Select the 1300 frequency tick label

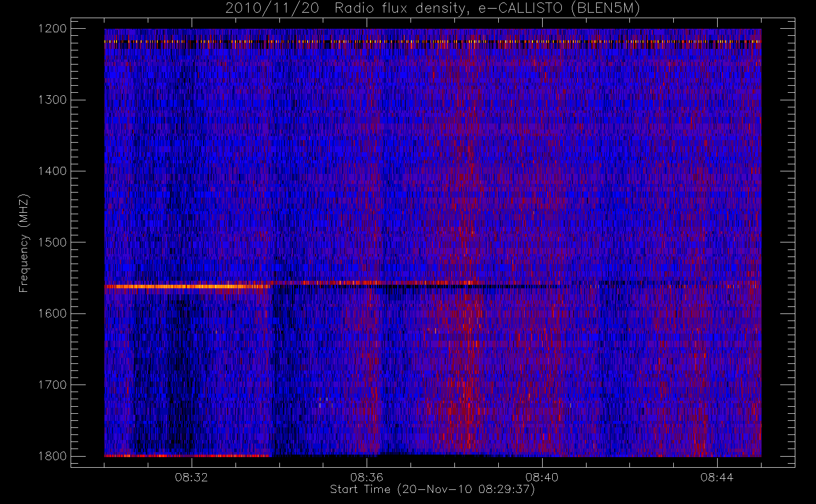(x=52, y=100)
